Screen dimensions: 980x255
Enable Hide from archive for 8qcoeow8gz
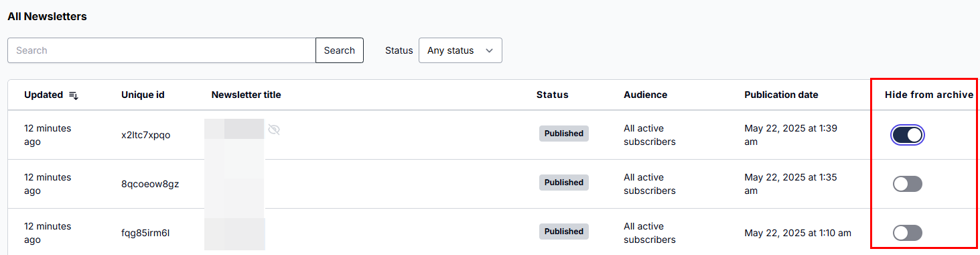click(908, 184)
